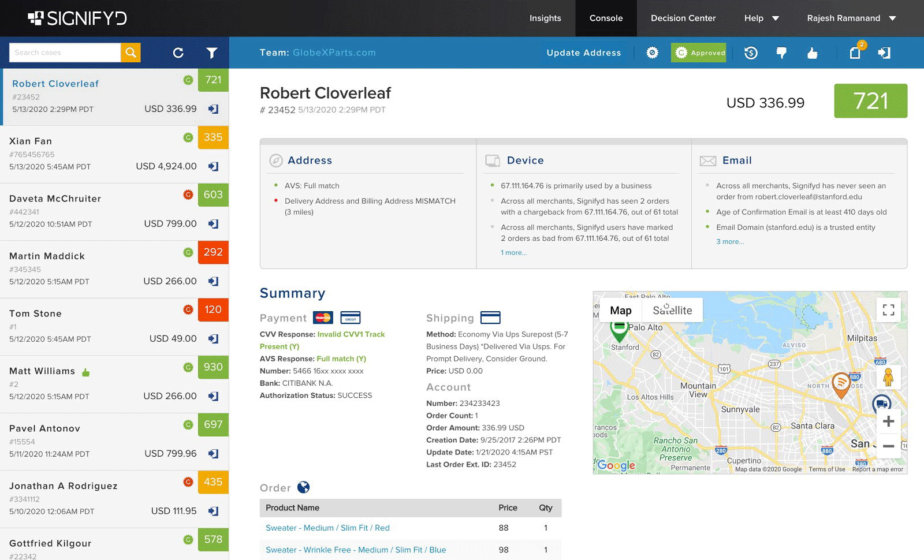924x560 pixels.
Task: Open Robert Cloverleaf case via its arrow icon
Action: [213, 109]
